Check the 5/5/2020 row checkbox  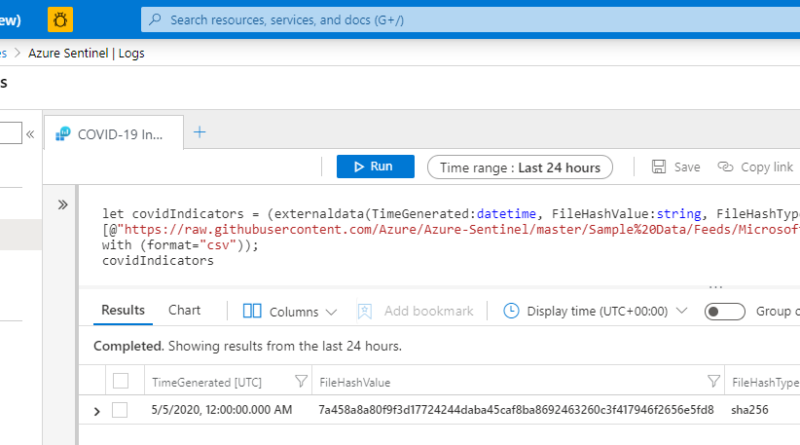pos(120,410)
